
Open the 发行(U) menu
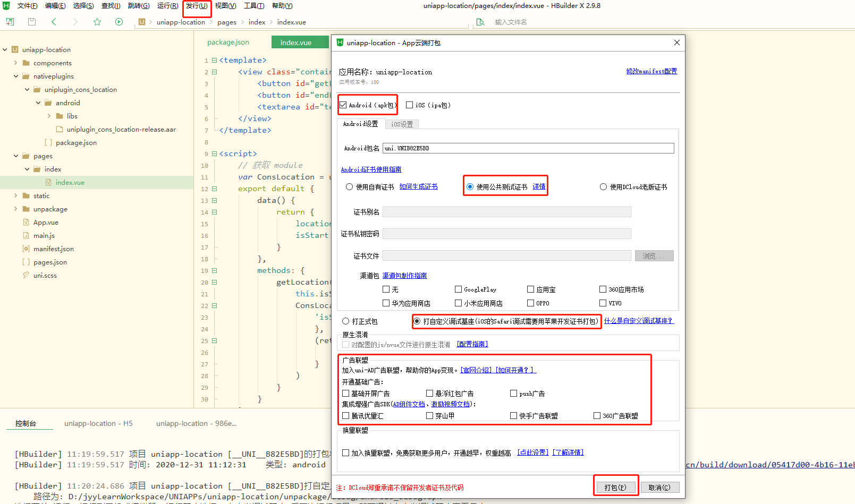tap(196, 6)
